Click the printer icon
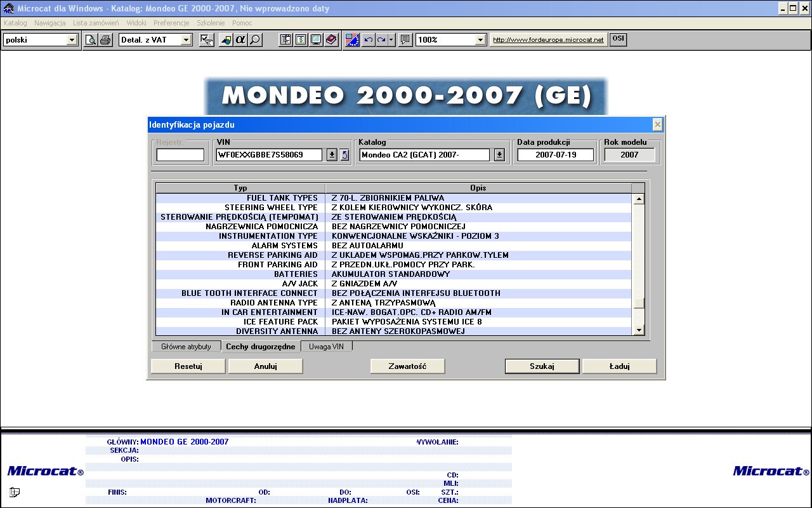The image size is (812, 508). tap(105, 40)
